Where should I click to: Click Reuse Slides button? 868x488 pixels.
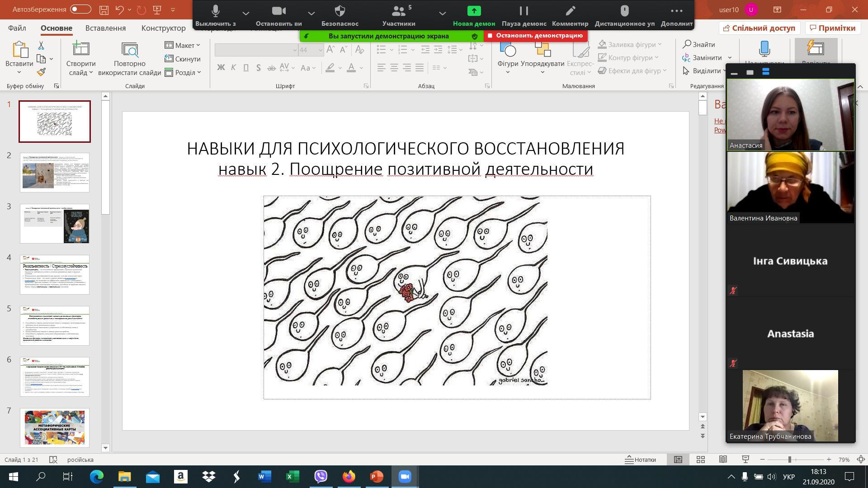[130, 59]
